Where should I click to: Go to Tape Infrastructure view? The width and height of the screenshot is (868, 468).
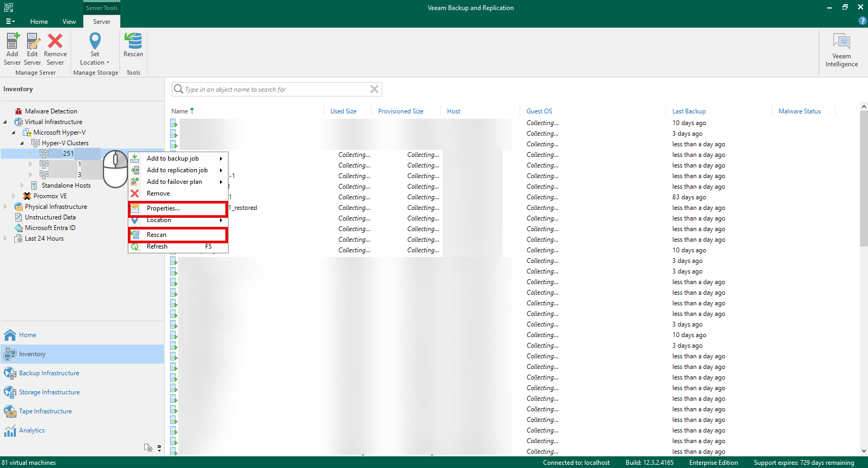45,411
